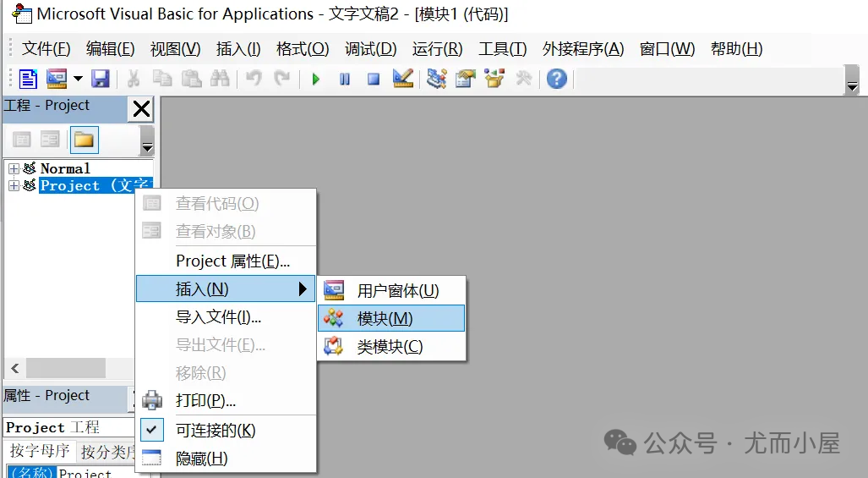The width and height of the screenshot is (868, 478).
Task: Open project panel toolbar overflow arrow
Action: 147,140
